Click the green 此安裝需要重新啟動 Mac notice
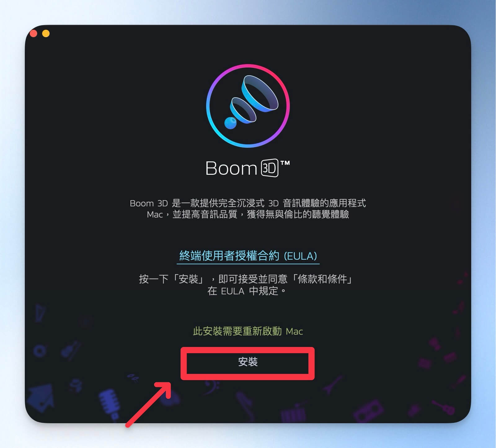This screenshot has width=496, height=448. [x=248, y=331]
